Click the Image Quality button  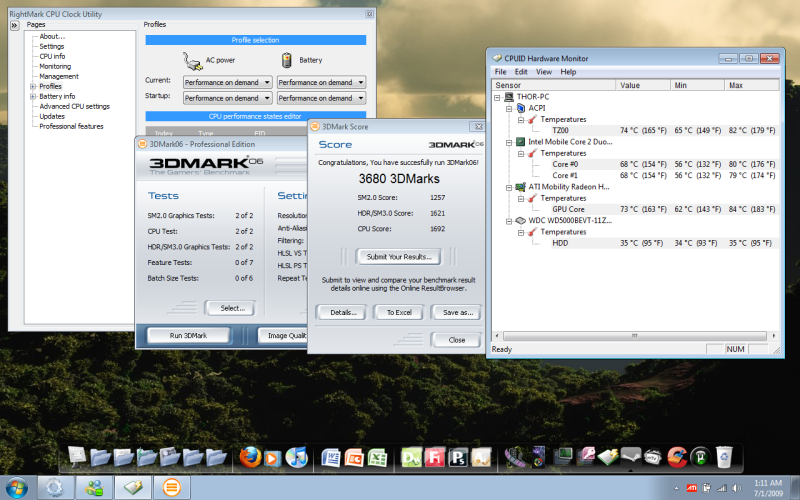pos(282,335)
